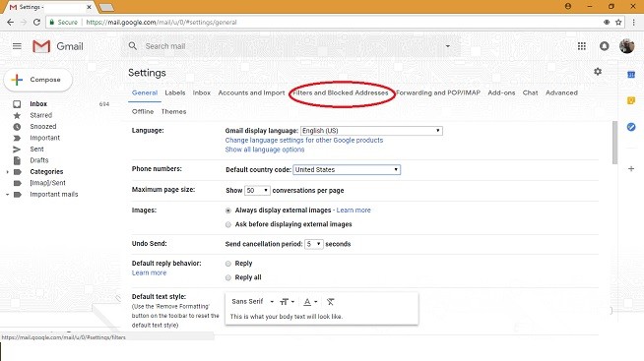
Task: Select Ask before displaying external images
Action: 228,224
